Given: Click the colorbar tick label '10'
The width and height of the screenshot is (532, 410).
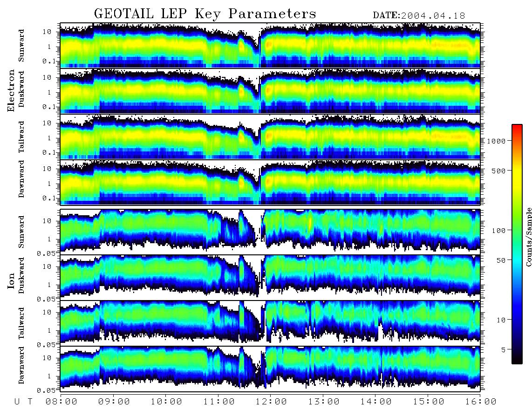Looking at the screenshot, I should coord(501,320).
